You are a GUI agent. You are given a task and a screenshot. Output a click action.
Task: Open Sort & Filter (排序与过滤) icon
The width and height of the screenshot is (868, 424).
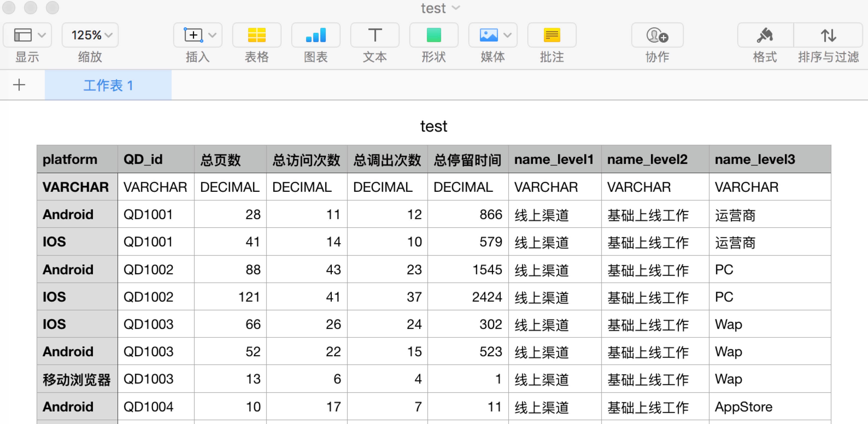tap(828, 35)
